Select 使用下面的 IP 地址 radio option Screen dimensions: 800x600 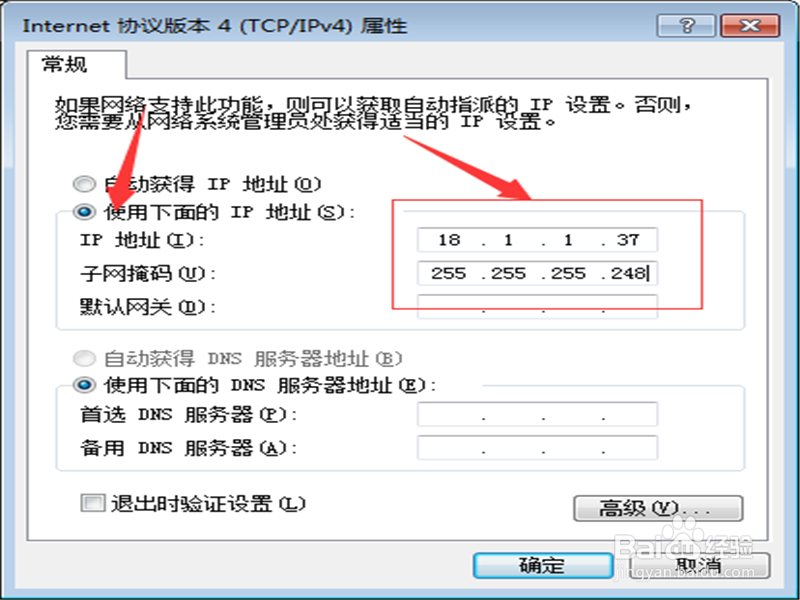coord(84,212)
